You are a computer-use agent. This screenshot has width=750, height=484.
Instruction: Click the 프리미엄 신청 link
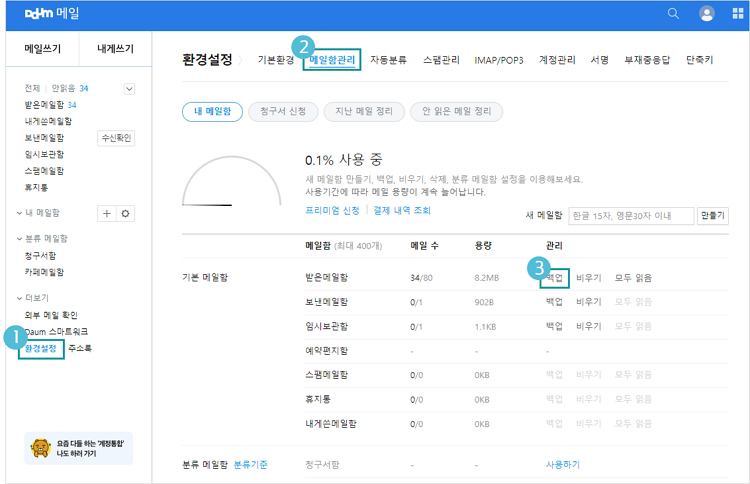[x=333, y=211]
